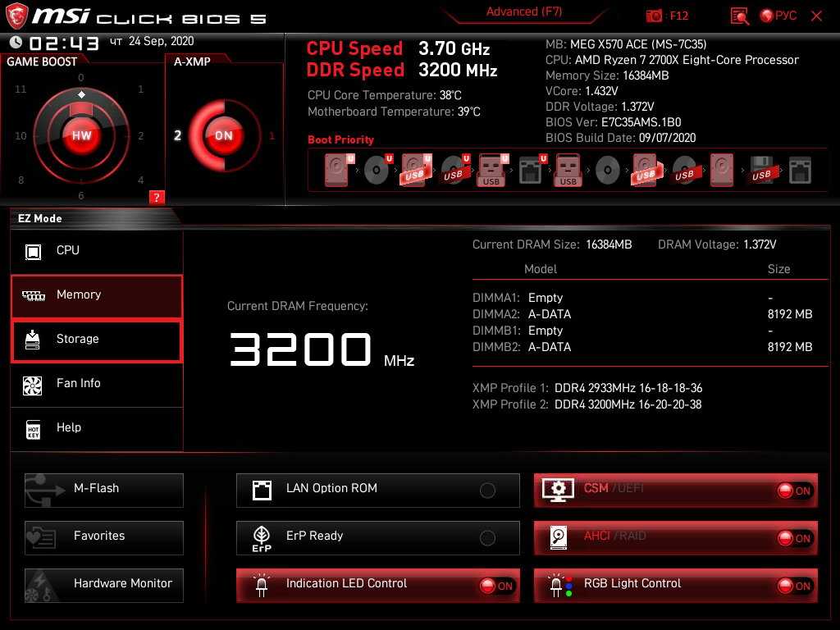Screen dimensions: 840x630
Task: Enable ErP Ready option
Action: (x=487, y=538)
